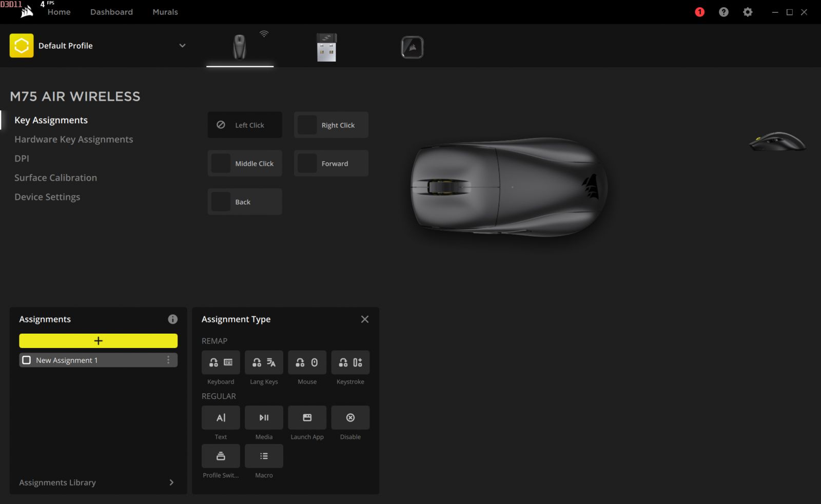Switch to side view mouse thumbnail

(x=777, y=141)
